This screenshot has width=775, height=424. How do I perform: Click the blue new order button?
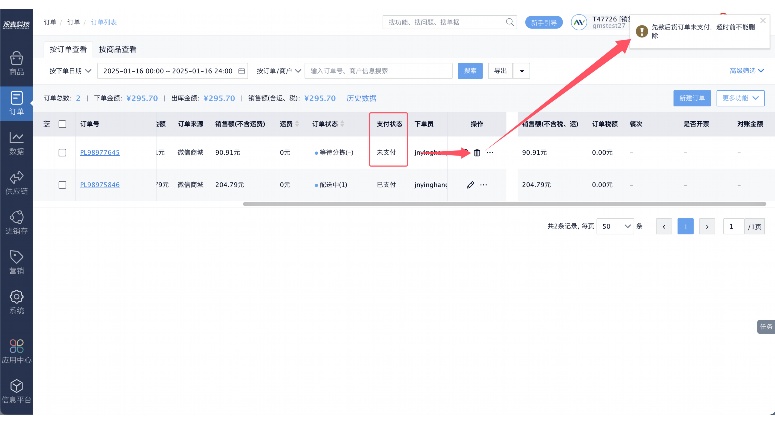[692, 98]
